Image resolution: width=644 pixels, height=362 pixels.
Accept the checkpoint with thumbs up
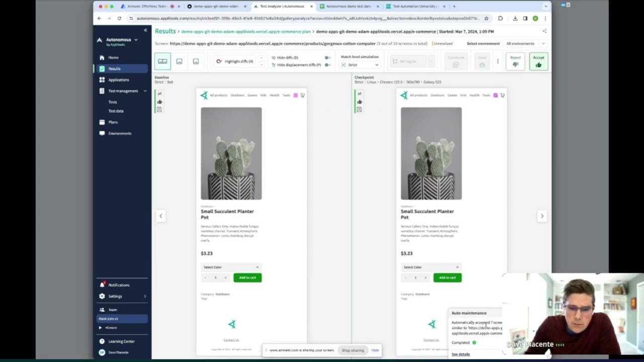[538, 61]
